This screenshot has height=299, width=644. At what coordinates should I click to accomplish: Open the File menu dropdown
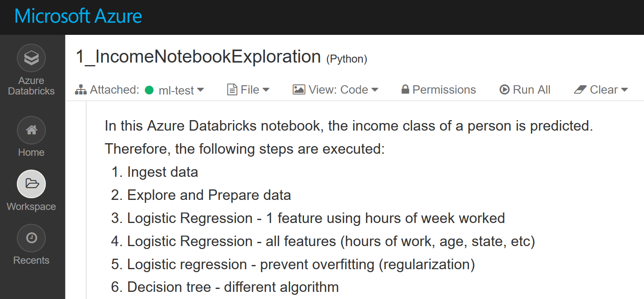[x=266, y=90]
